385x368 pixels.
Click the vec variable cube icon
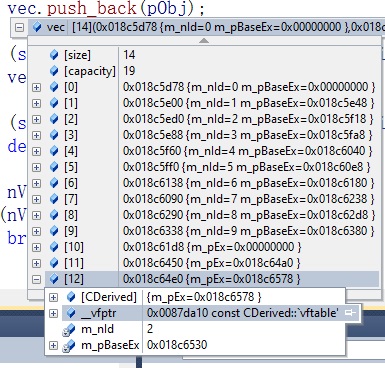[38, 27]
